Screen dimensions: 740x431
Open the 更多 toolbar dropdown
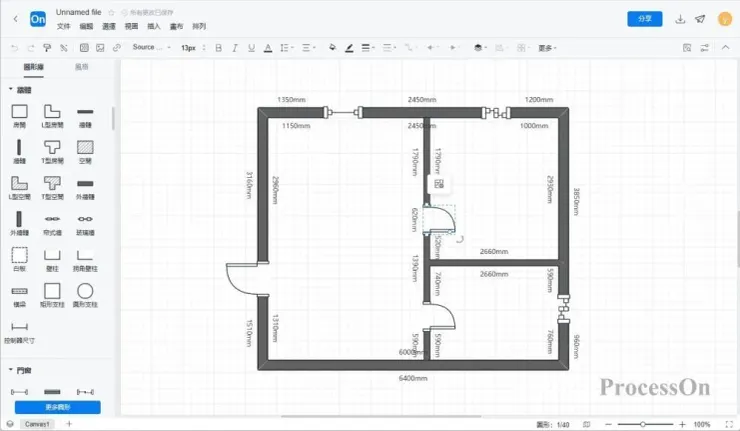click(547, 48)
